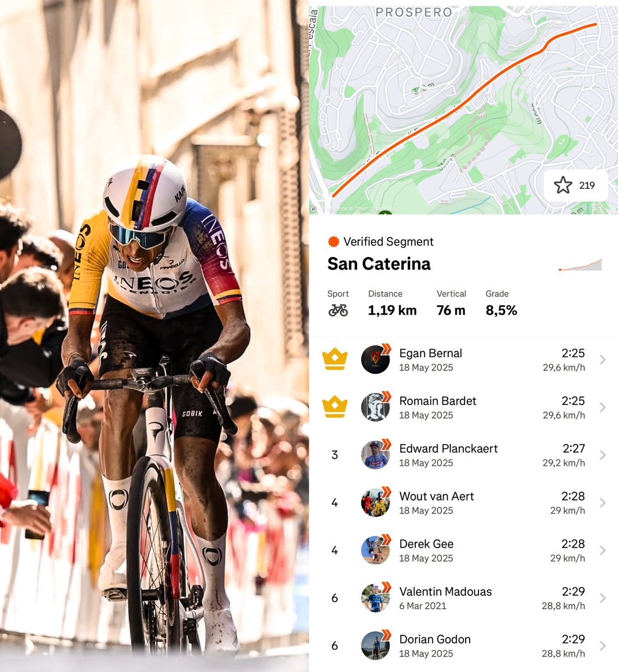
Task: Open the segment elevation profile thumbnail
Action: point(580,265)
